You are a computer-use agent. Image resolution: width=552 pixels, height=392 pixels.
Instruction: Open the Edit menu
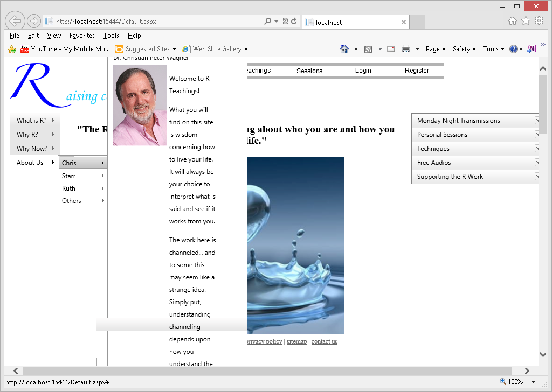click(33, 36)
